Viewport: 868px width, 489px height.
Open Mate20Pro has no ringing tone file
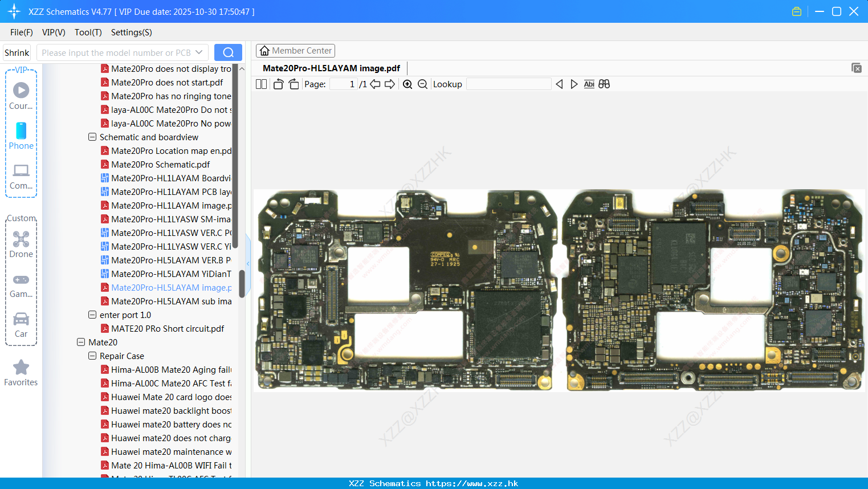(x=166, y=96)
